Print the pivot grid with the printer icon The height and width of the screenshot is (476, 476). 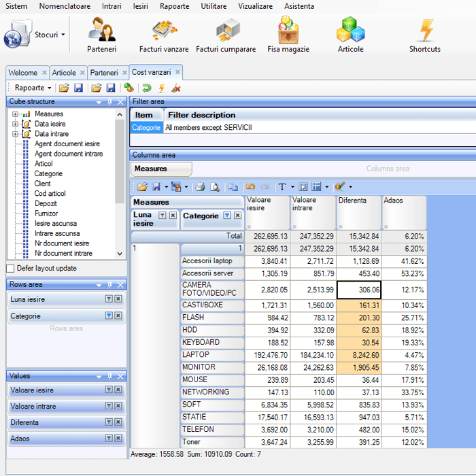tap(200, 187)
